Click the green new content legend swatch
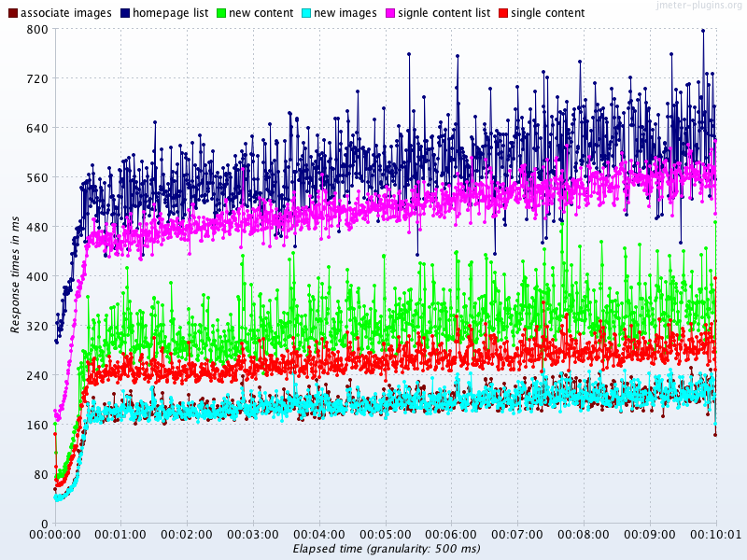Viewport: 747px width, 560px height. (220, 13)
